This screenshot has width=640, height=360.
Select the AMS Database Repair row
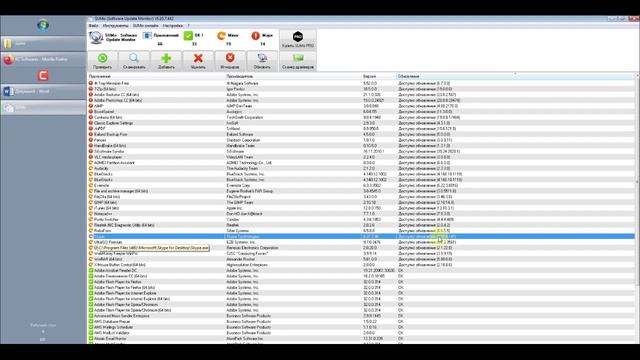point(361,322)
